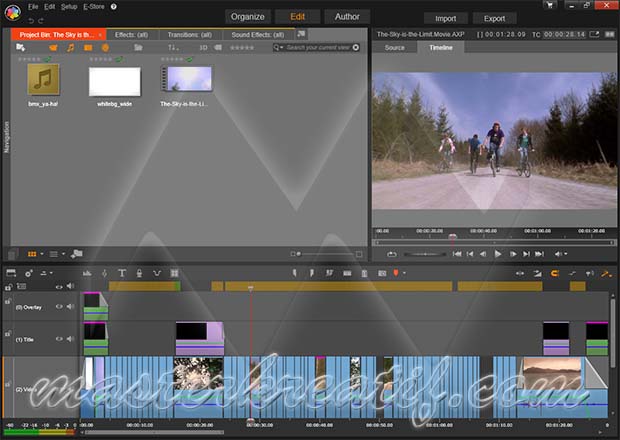Expand the Navigation side panel

pyautogui.click(x=6, y=137)
